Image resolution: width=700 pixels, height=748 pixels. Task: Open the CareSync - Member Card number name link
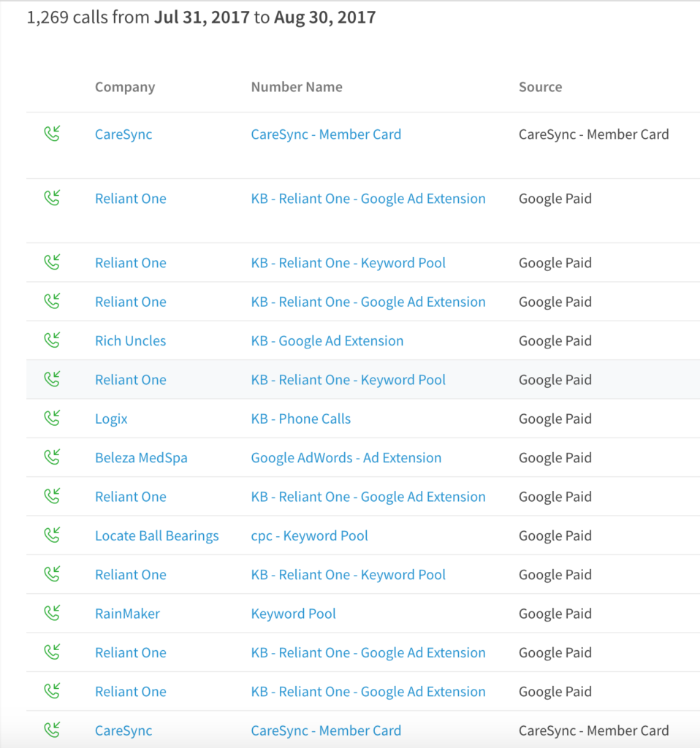[326, 134]
